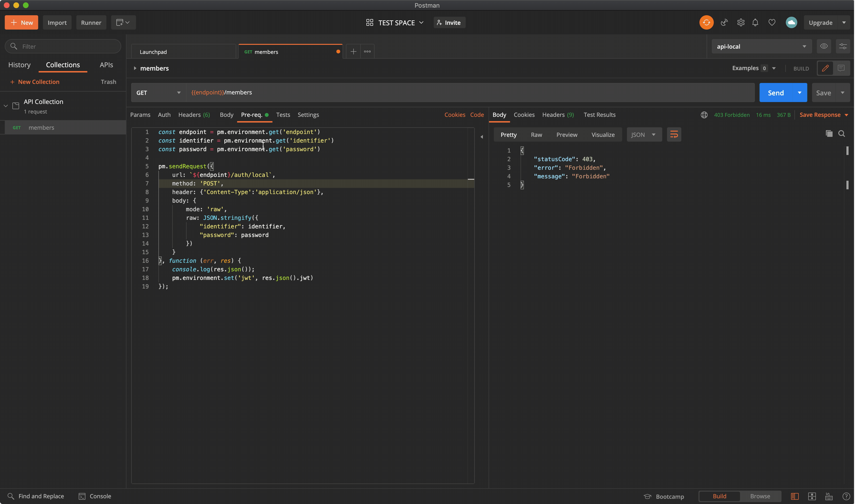Open the Runner
Viewport: 855px width, 504px height.
[91, 22]
